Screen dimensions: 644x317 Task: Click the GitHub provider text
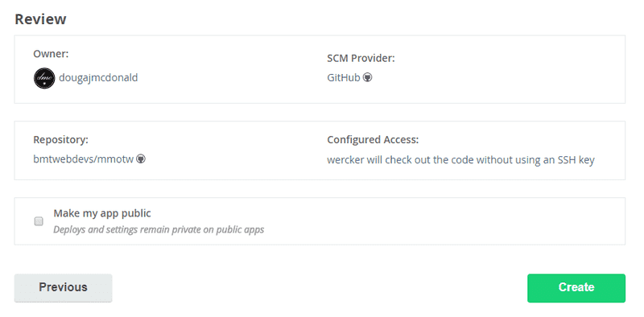344,77
